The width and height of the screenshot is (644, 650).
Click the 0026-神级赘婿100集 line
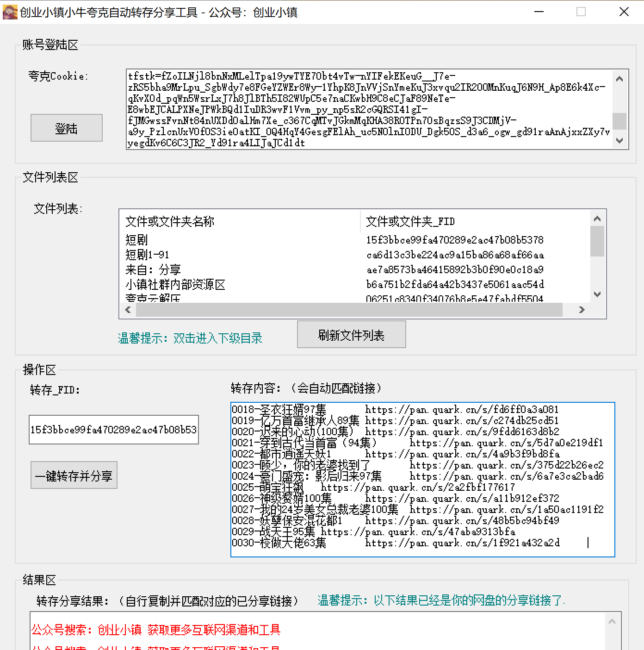click(395, 499)
